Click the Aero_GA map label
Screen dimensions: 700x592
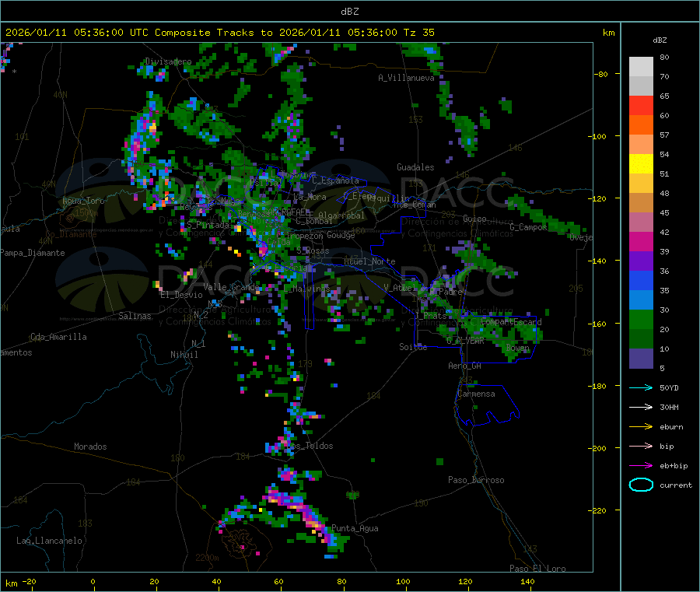[465, 366]
